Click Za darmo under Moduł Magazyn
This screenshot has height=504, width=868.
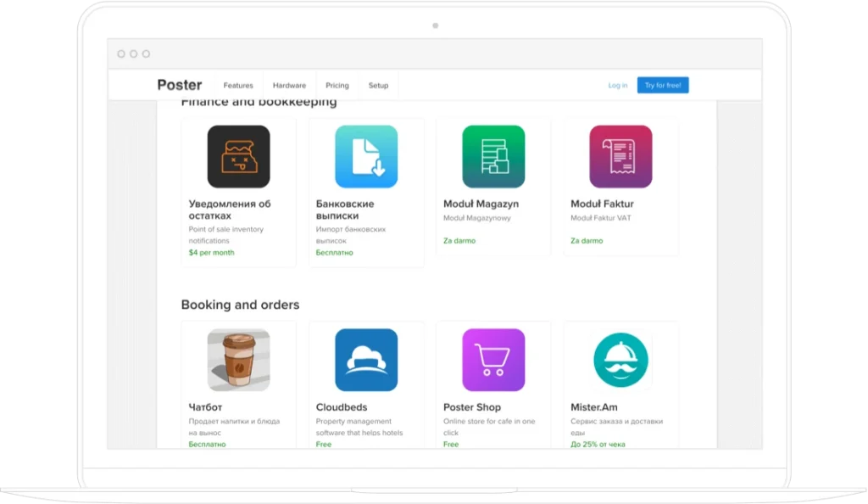pyautogui.click(x=459, y=241)
